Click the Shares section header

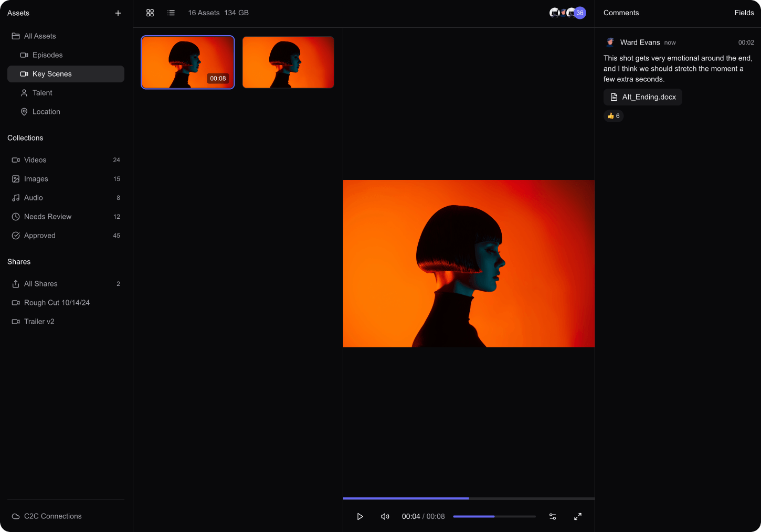coord(19,262)
